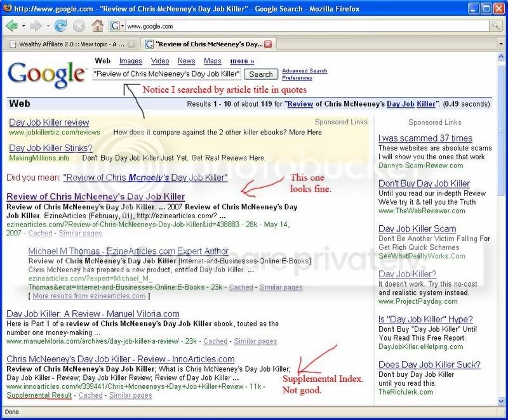Click the scrollbar down arrow
The height and width of the screenshot is (420, 508).
[501, 401]
